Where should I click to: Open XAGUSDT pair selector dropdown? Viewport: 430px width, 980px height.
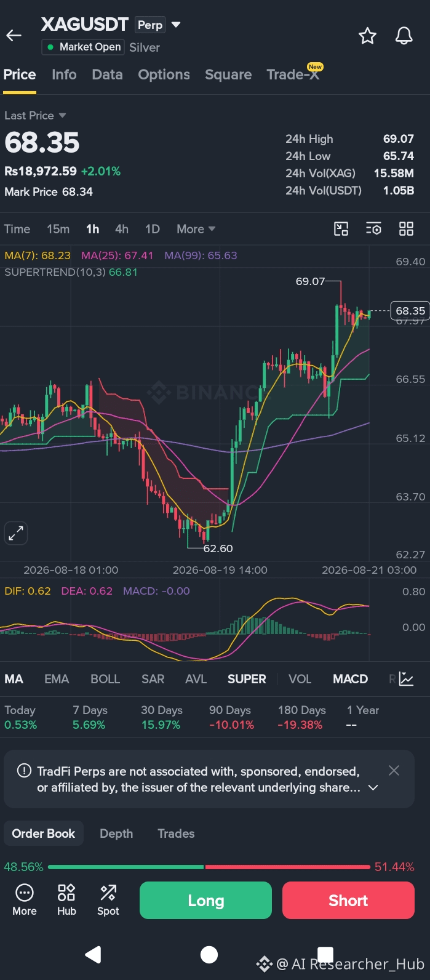pyautogui.click(x=176, y=25)
